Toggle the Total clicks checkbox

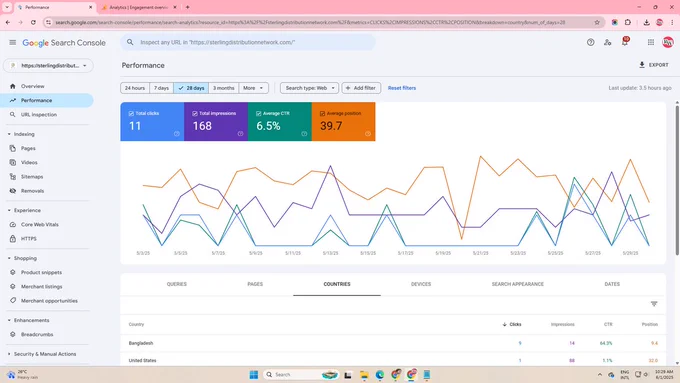pyautogui.click(x=131, y=114)
